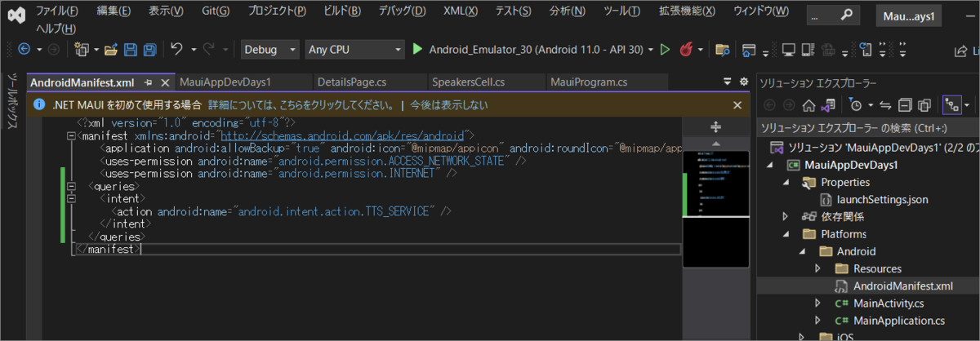Open the open-tabs list dropdown arrow
This screenshot has height=341, width=980.
coord(728,82)
